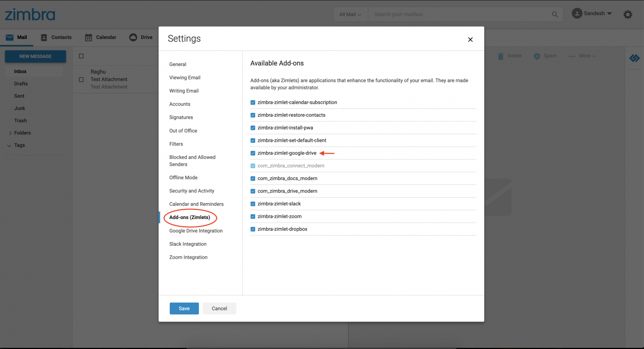
Task: Open Zoom Integration settings
Action: [x=188, y=258]
